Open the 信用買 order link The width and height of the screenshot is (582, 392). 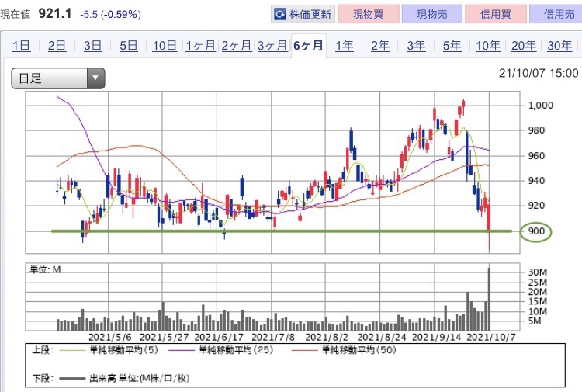496,14
